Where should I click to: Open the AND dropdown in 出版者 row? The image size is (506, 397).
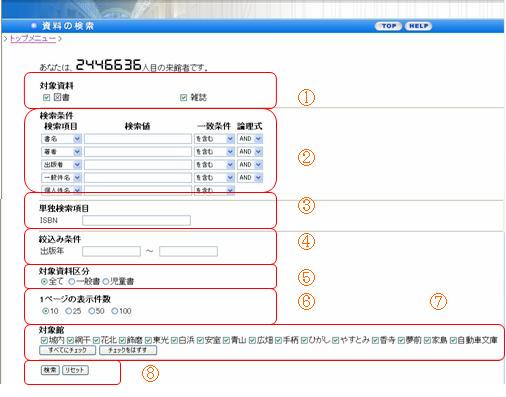point(250,165)
